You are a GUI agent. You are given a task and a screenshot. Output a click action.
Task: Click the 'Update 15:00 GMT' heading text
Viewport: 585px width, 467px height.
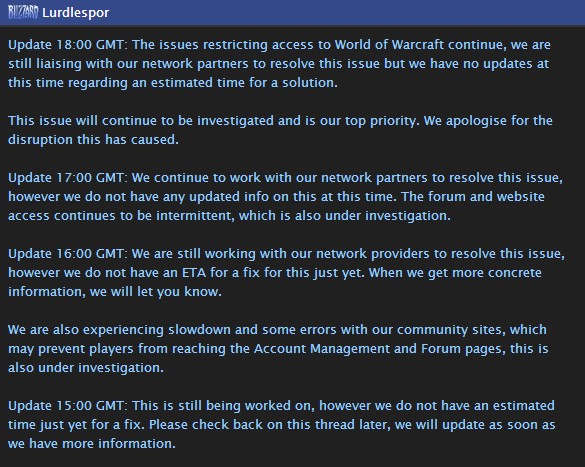point(68,405)
